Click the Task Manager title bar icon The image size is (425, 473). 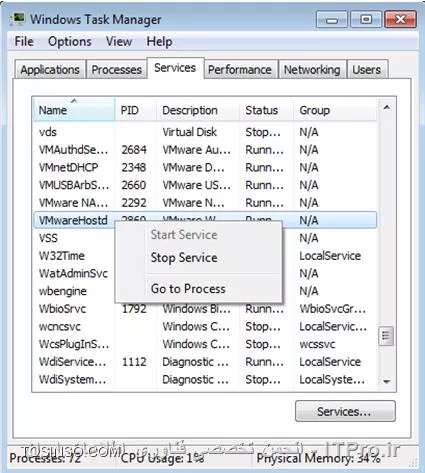coord(18,19)
